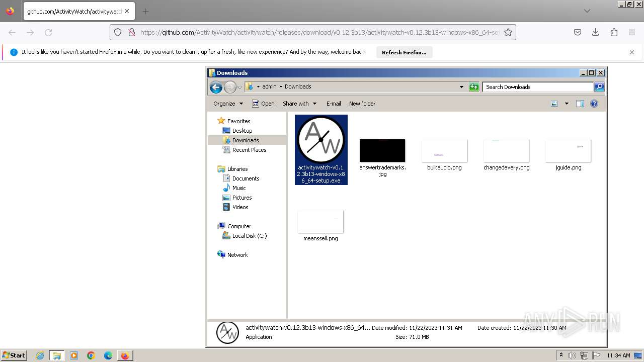Open Firefox extensions icon
This screenshot has height=362, width=644.
(x=614, y=32)
